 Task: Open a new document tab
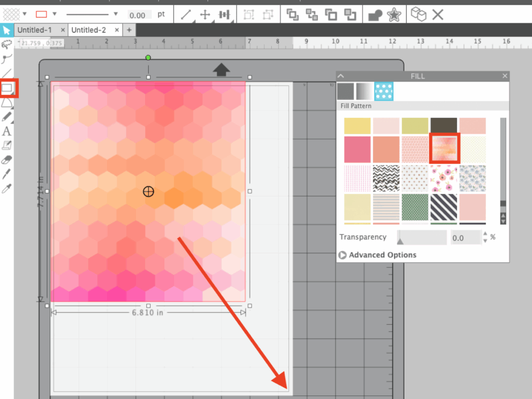point(129,30)
